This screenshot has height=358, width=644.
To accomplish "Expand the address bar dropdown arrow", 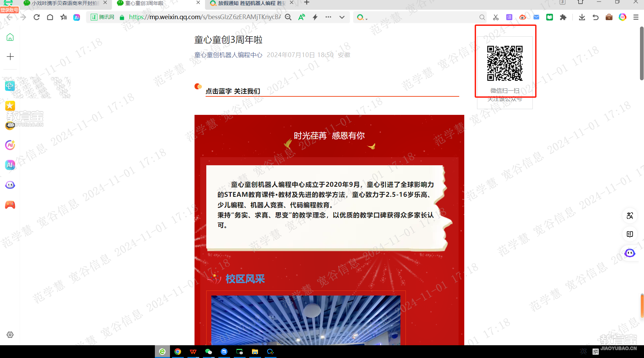I will (342, 17).
